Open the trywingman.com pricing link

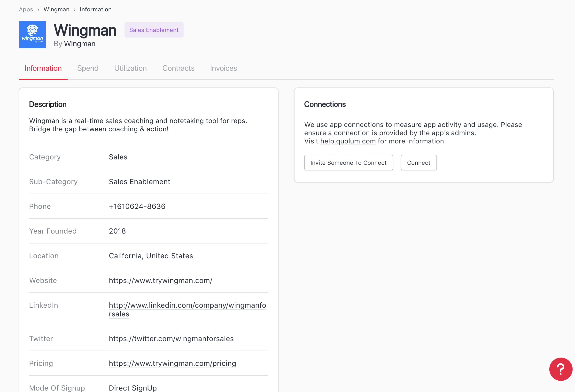click(x=172, y=363)
